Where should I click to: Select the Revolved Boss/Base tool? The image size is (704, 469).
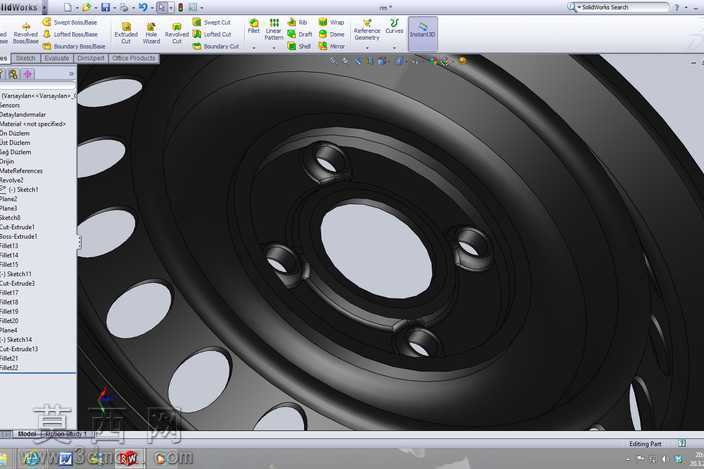[25, 34]
